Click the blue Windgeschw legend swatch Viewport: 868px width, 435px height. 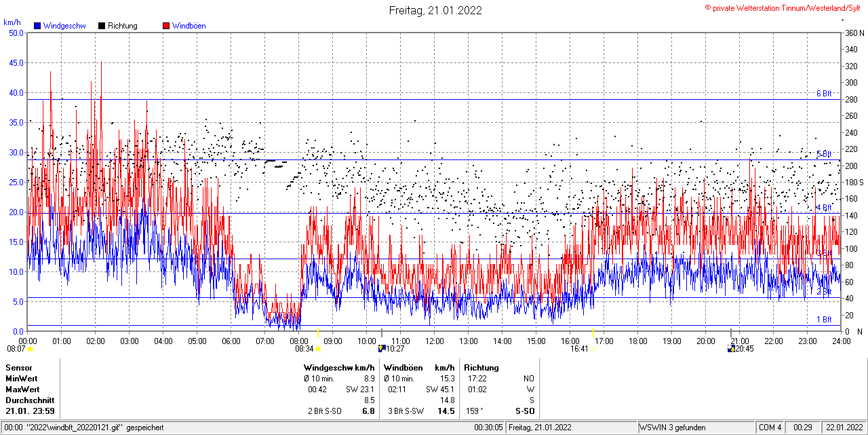click(37, 26)
